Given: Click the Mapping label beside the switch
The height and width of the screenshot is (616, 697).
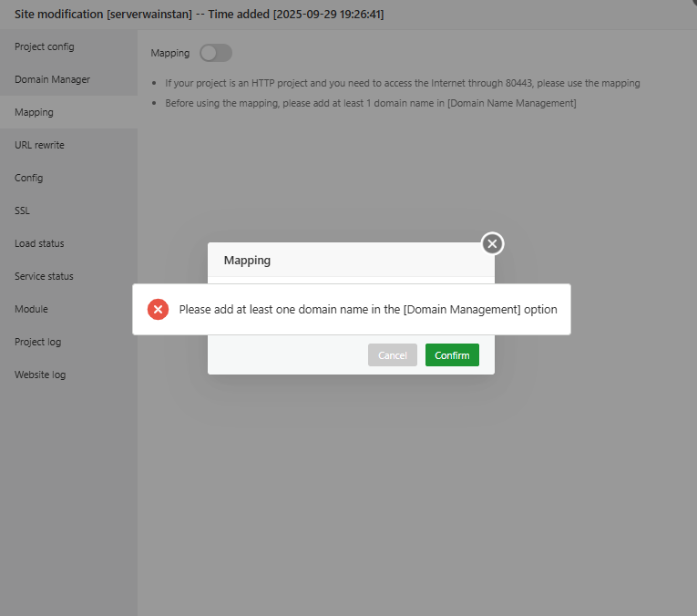Looking at the screenshot, I should [x=169, y=53].
